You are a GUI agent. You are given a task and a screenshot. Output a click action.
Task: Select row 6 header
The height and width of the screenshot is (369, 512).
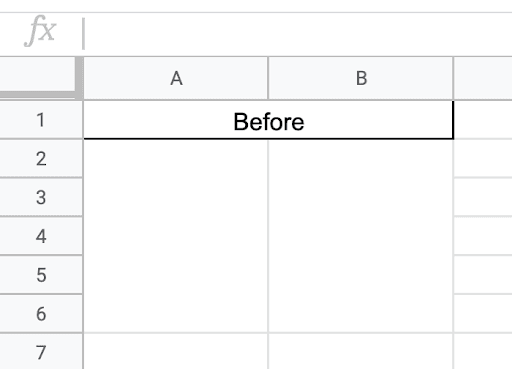[41, 314]
